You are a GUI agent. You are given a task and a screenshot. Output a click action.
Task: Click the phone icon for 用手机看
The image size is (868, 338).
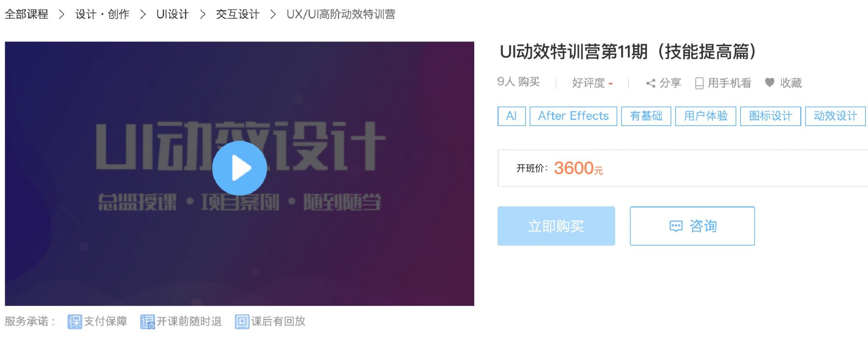(699, 83)
